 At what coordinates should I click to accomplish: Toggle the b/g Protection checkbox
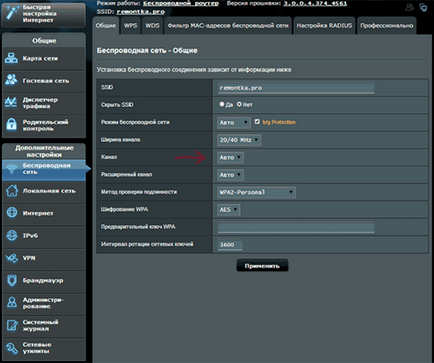click(257, 122)
